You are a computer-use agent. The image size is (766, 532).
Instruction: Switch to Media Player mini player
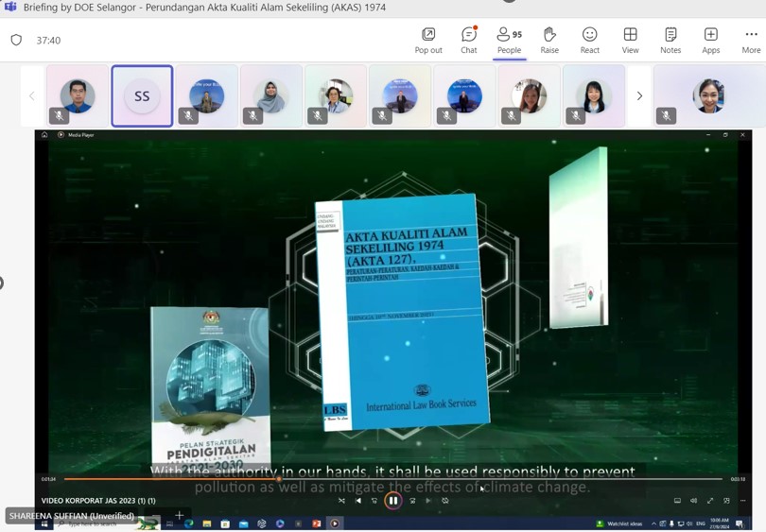coord(726,500)
